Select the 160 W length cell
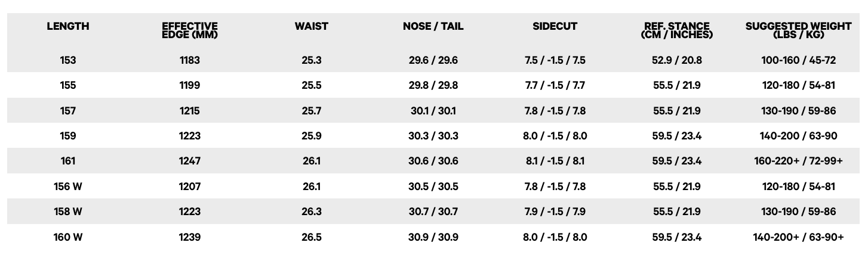The width and height of the screenshot is (868, 261). point(68,237)
